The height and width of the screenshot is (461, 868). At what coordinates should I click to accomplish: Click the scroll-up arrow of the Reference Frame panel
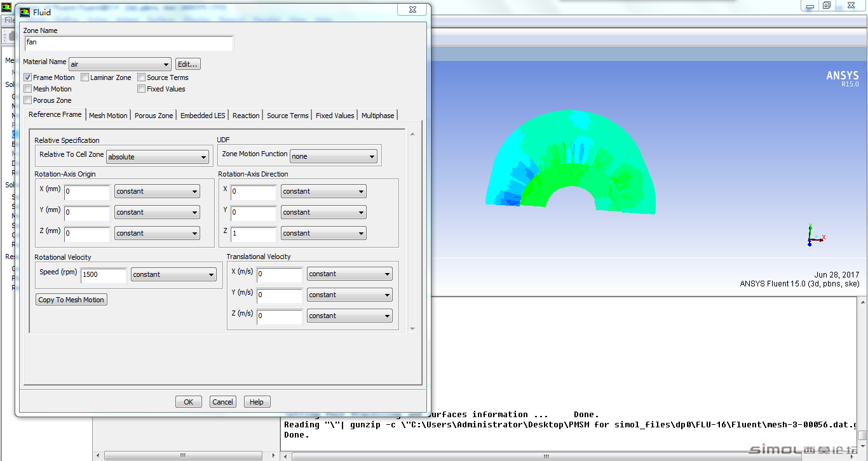(x=412, y=134)
